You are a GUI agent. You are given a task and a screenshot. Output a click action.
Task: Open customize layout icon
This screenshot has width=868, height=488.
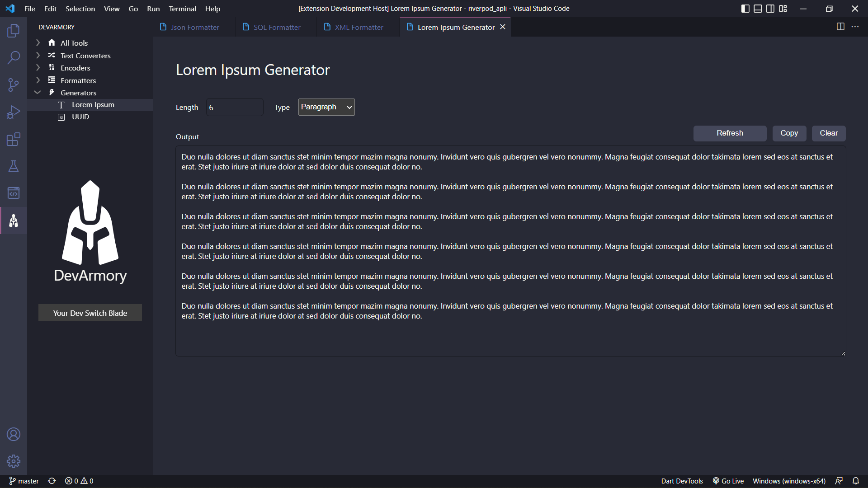point(783,9)
